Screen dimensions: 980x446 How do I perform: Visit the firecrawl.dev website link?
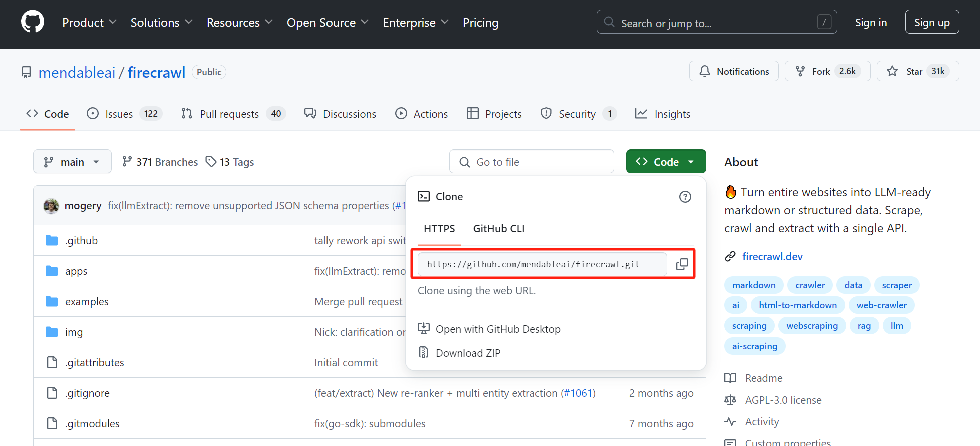point(772,256)
